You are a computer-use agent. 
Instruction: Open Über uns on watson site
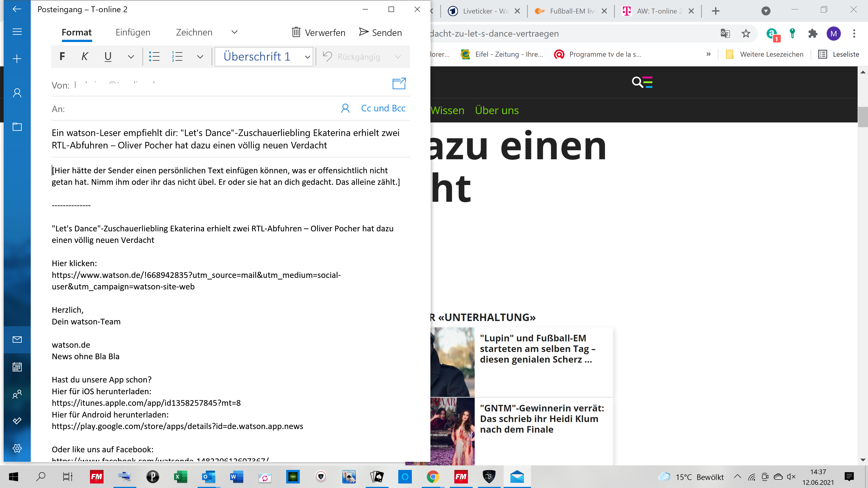point(497,110)
